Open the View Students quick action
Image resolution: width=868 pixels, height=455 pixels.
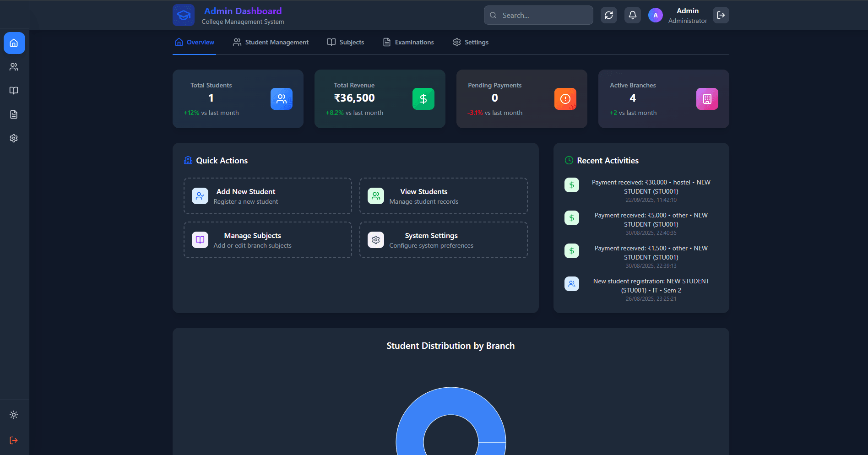click(443, 196)
